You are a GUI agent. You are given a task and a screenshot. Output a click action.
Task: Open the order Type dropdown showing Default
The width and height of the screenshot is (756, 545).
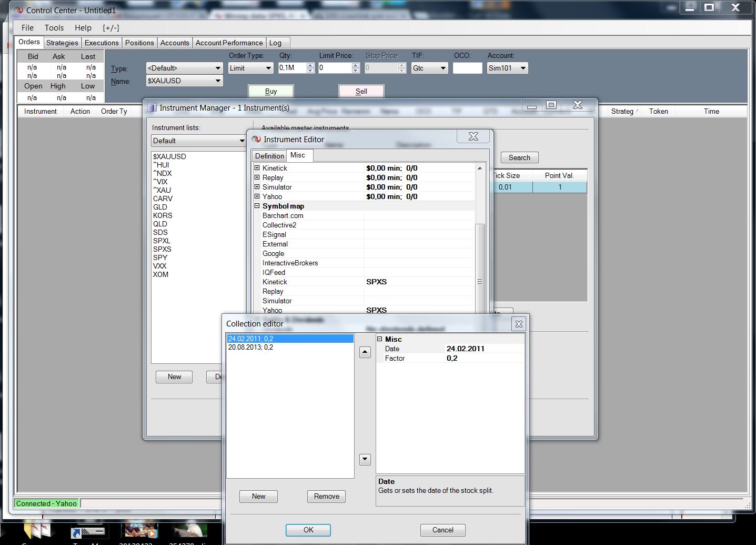point(184,68)
